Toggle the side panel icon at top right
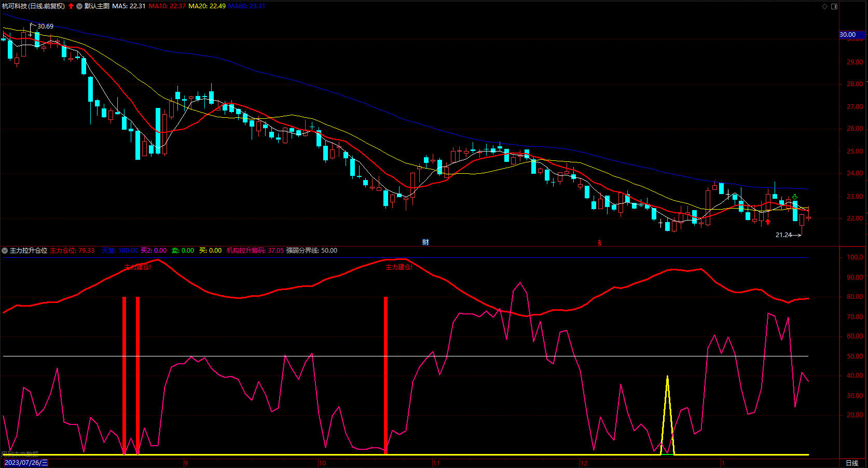This screenshot has width=868, height=468. pos(834,6)
